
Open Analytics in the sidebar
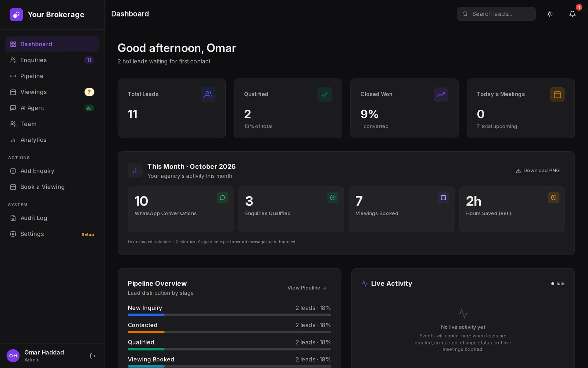coord(52,140)
